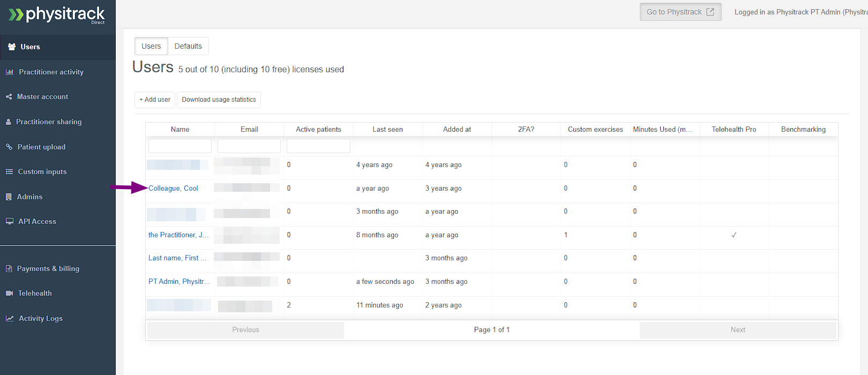
Task: Sort by Last seen column header
Action: tap(387, 130)
